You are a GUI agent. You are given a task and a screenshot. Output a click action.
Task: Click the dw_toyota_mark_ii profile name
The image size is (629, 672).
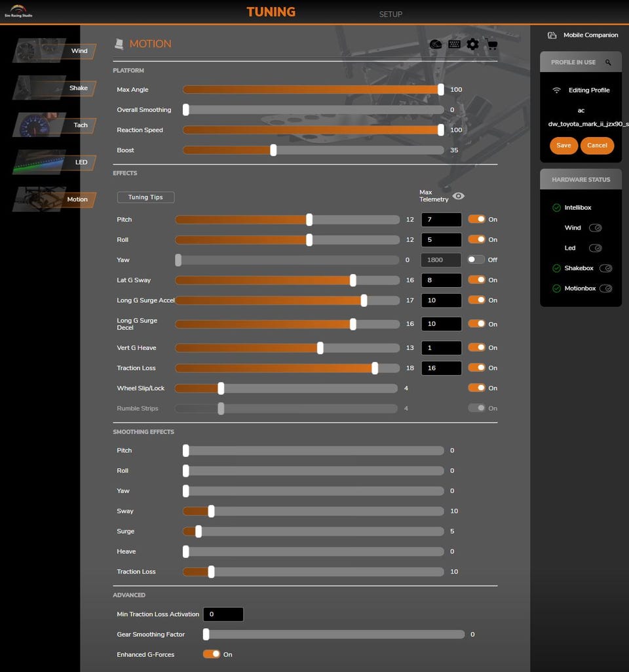[x=588, y=125]
